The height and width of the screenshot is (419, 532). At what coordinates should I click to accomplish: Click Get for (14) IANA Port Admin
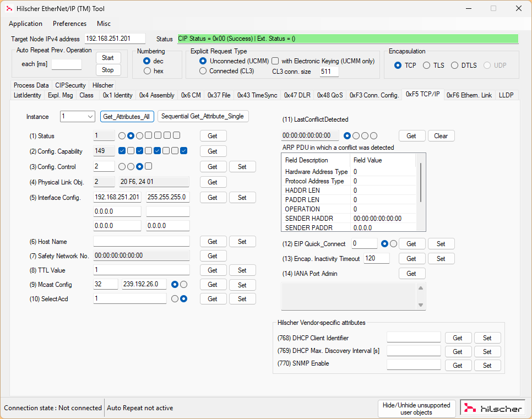412,274
